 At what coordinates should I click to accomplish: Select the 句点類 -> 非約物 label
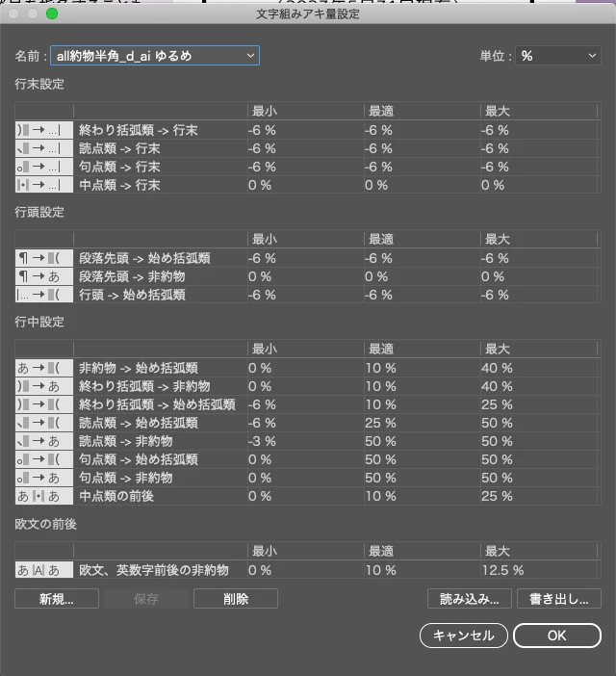126,478
